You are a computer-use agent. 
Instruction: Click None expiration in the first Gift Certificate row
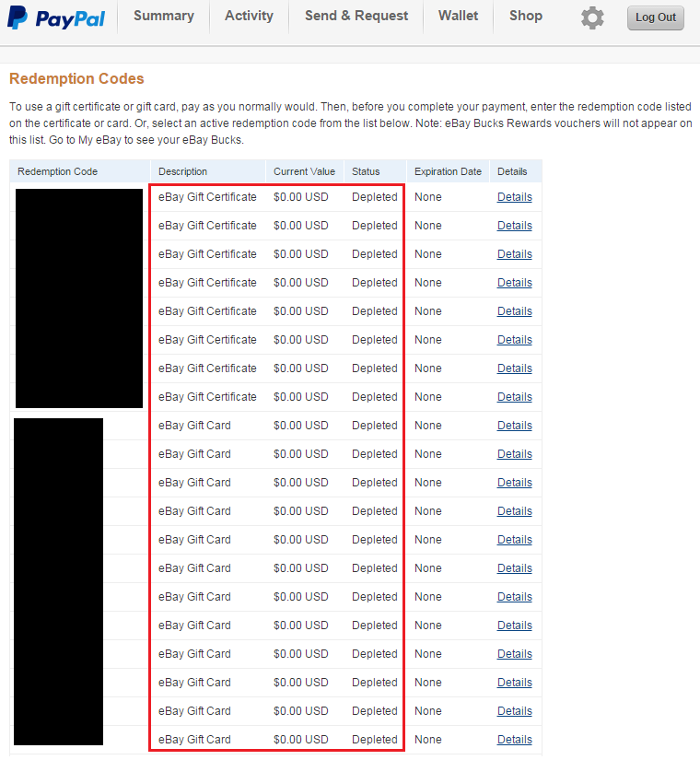click(427, 197)
